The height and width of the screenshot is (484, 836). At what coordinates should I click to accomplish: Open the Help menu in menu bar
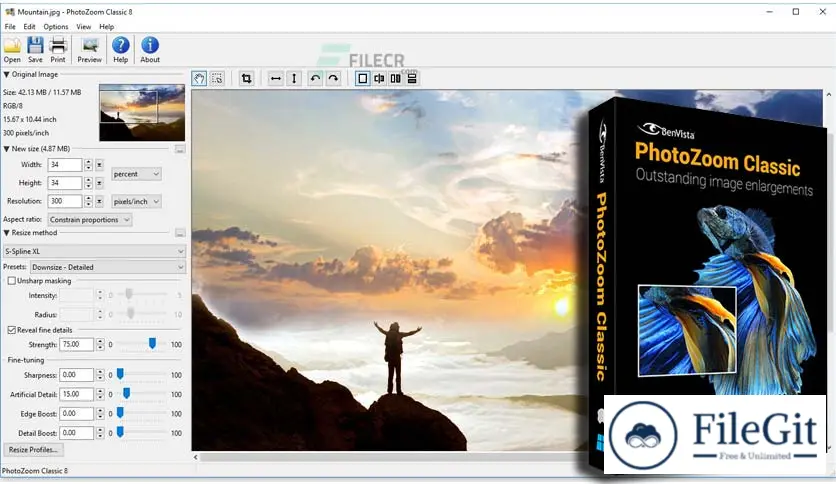[x=107, y=27]
